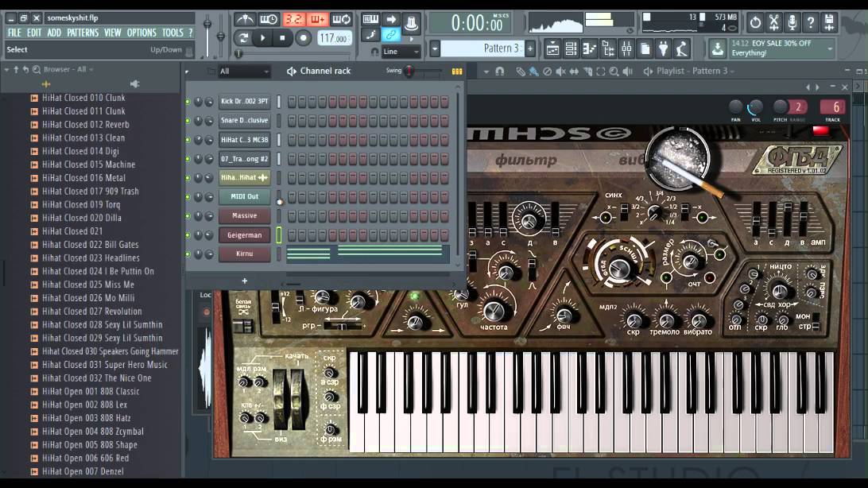Open the ADD menu

54,33
